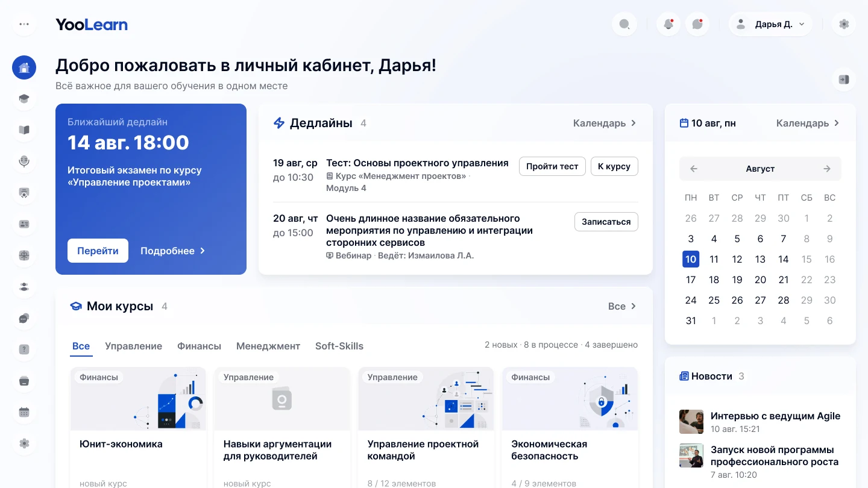Open the people/team icon in the sidebar
Screen dimensions: 868x488
click(24, 287)
